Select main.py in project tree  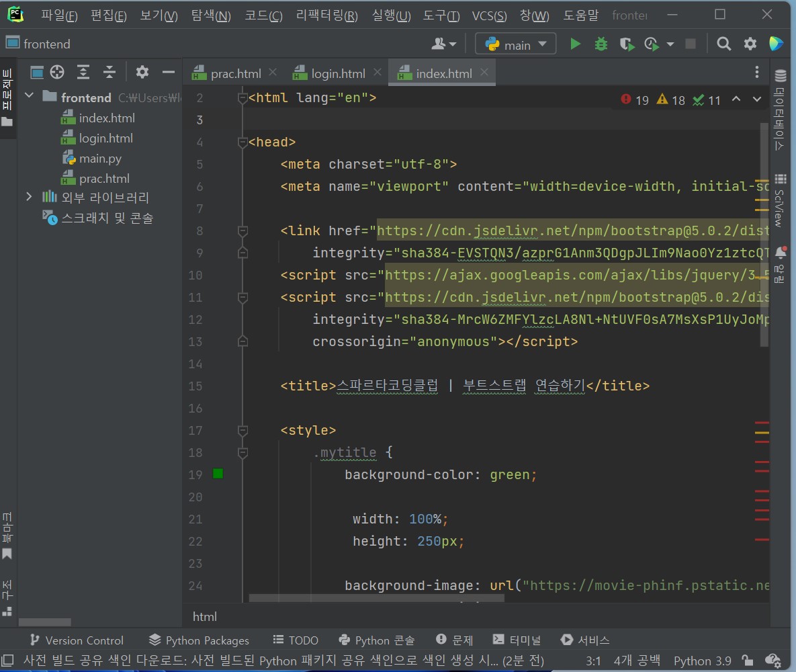tap(92, 159)
